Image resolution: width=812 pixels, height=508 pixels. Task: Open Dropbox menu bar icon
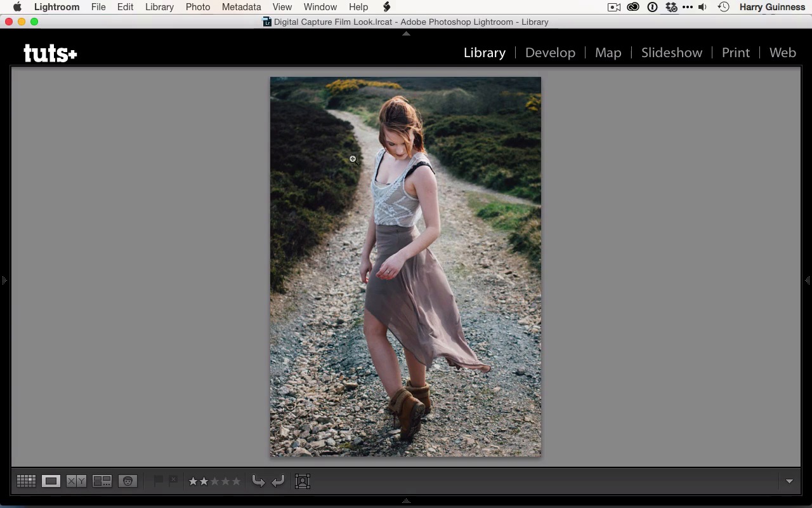[x=671, y=7]
